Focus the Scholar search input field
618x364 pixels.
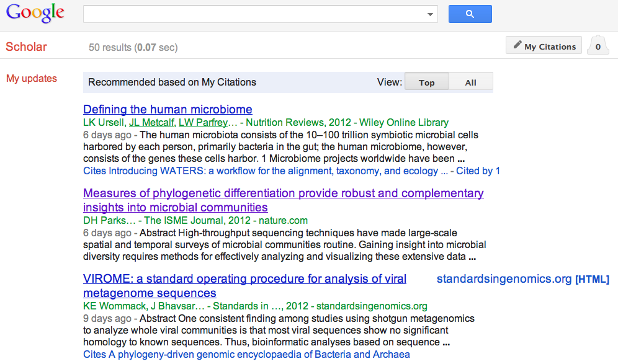click(260, 14)
